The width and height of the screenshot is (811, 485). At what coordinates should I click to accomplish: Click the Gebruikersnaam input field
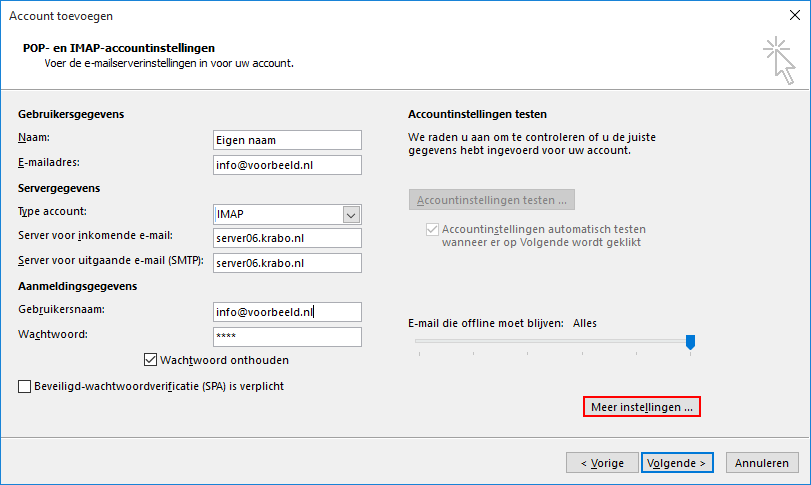tap(286, 312)
